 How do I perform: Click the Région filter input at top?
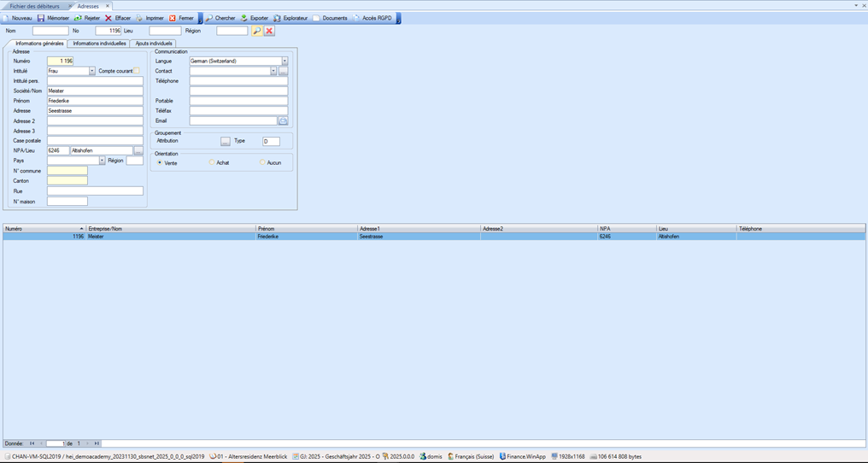232,31
